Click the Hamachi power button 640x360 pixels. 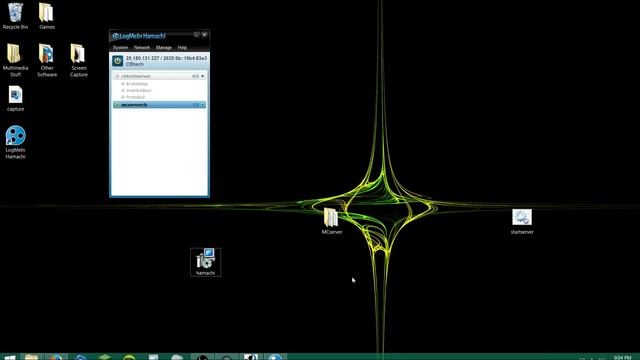pyautogui.click(x=118, y=61)
